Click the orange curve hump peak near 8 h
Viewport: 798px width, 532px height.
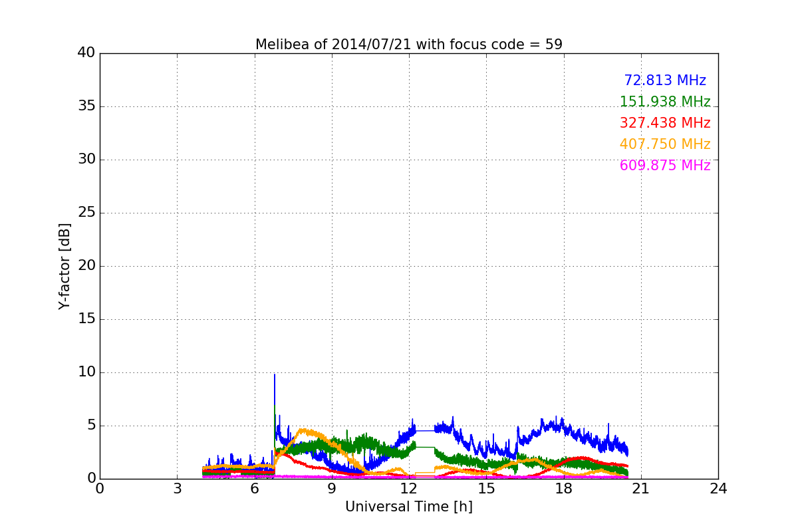click(305, 430)
